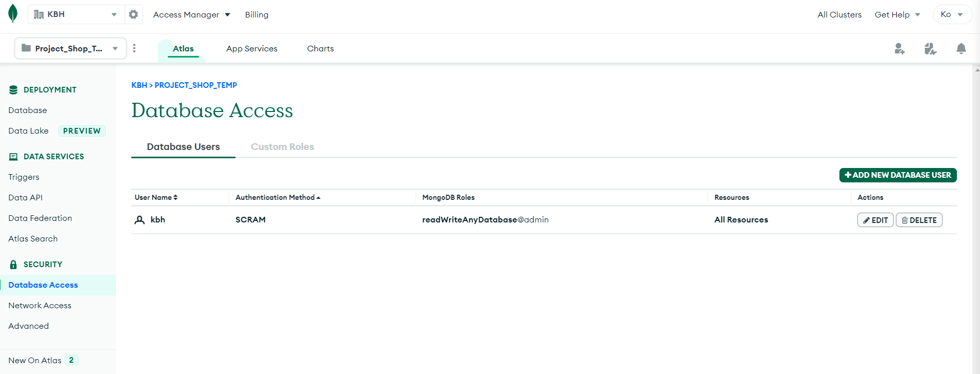Click the Data Services section icon
Viewport: 980px width, 374px height.
(13, 157)
